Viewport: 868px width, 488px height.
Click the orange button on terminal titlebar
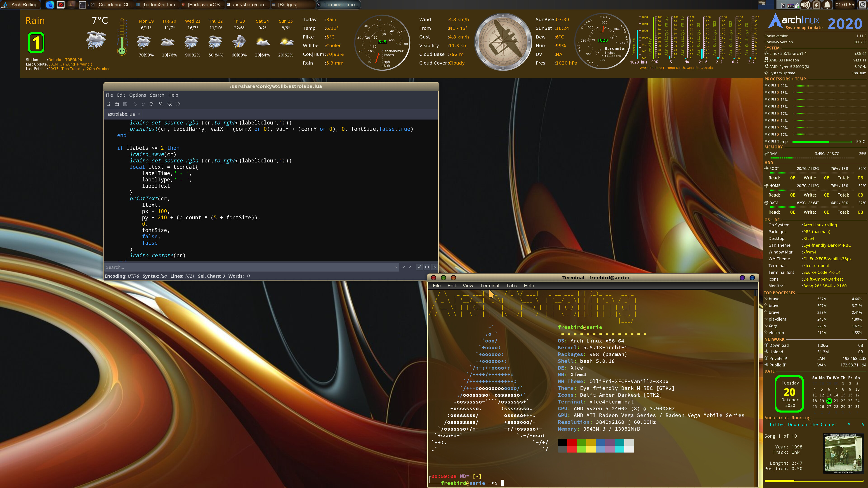pyautogui.click(x=453, y=278)
